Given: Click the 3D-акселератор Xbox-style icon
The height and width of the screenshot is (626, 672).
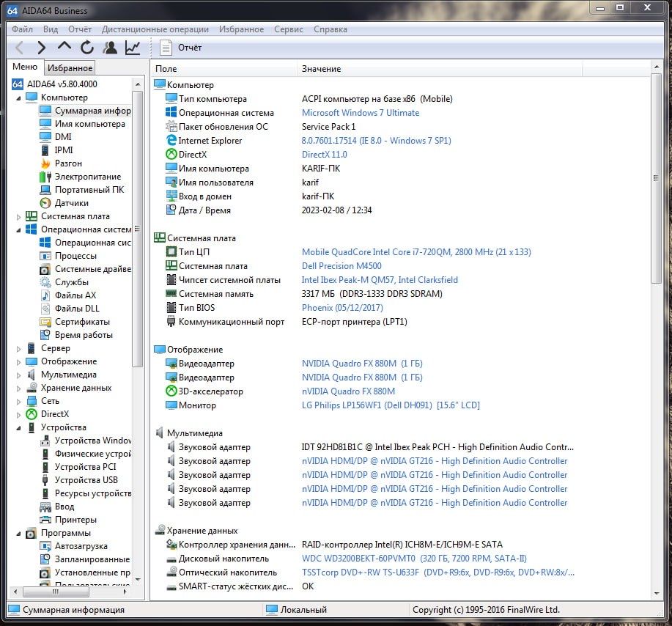Looking at the screenshot, I should 171,391.
